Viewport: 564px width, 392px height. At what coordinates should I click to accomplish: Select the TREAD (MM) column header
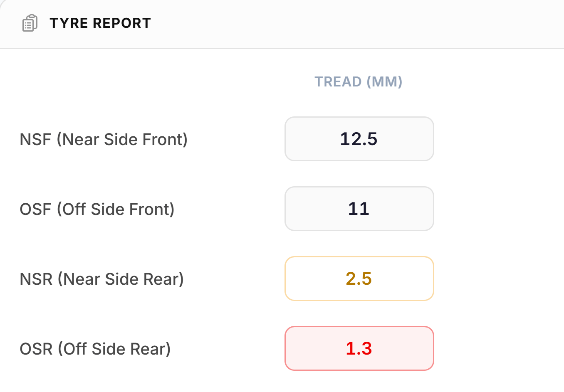(359, 81)
